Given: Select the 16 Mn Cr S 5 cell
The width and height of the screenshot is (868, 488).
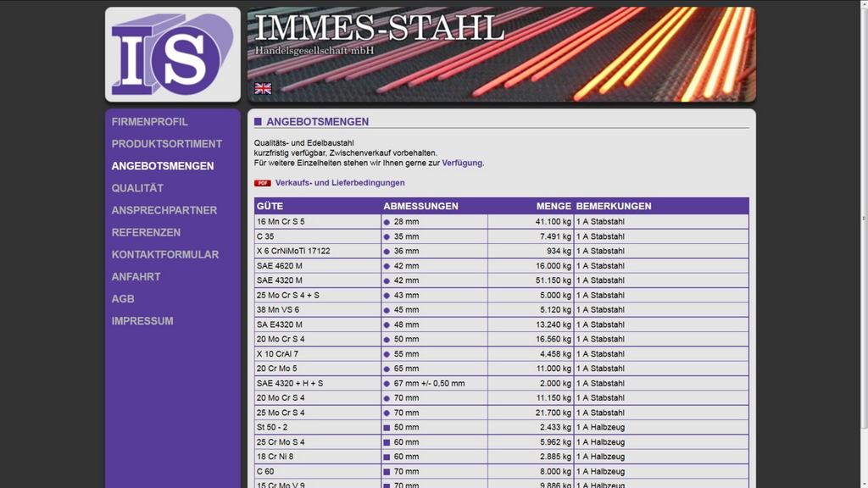Looking at the screenshot, I should point(318,222).
